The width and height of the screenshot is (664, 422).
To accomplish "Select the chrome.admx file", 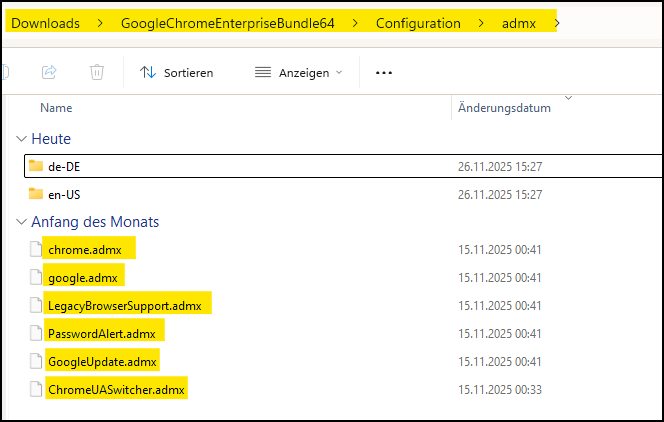I will (85, 250).
